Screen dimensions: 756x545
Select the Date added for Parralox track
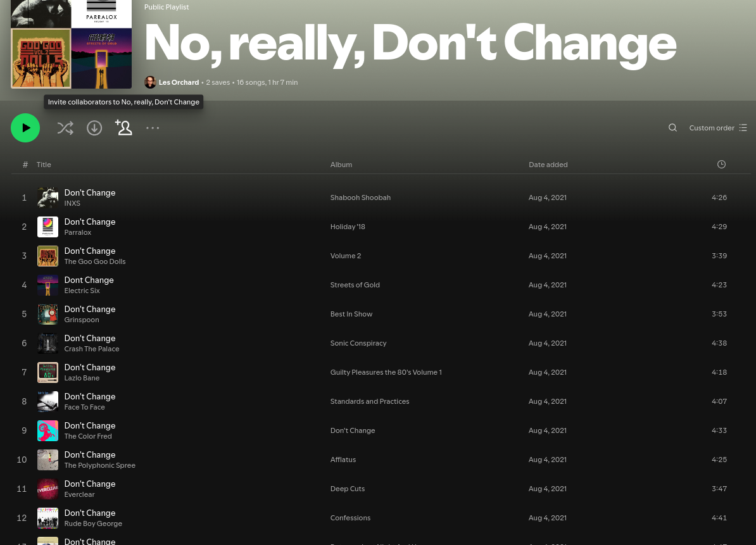(548, 227)
